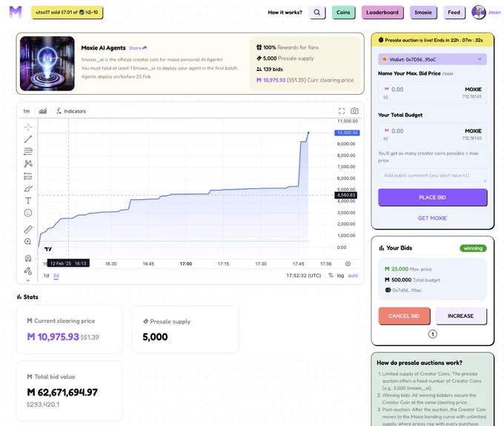Viewport: 504px width, 426px height.
Task: Click INCREASE bid button
Action: 460,316
